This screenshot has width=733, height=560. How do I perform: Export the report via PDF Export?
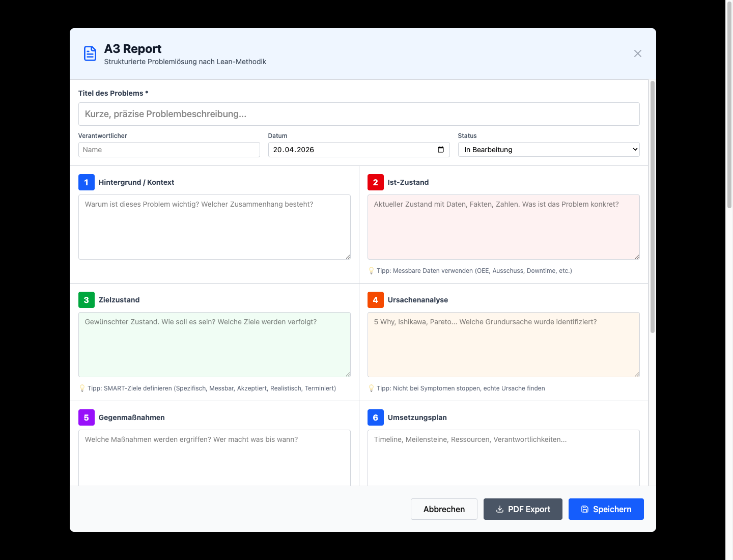click(523, 509)
